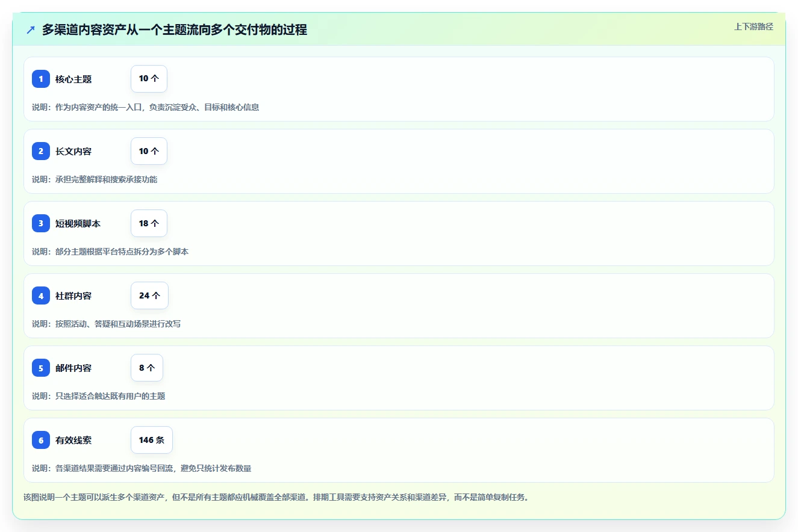Viewport: 798px width, 532px height.
Task: Click the description starting 各渠道结果需要通过内容编号回流
Action: coord(142,468)
